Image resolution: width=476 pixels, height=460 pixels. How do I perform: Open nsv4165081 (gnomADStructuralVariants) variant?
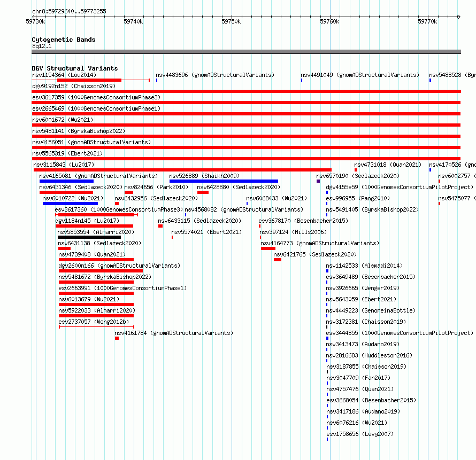pyautogui.click(x=98, y=176)
